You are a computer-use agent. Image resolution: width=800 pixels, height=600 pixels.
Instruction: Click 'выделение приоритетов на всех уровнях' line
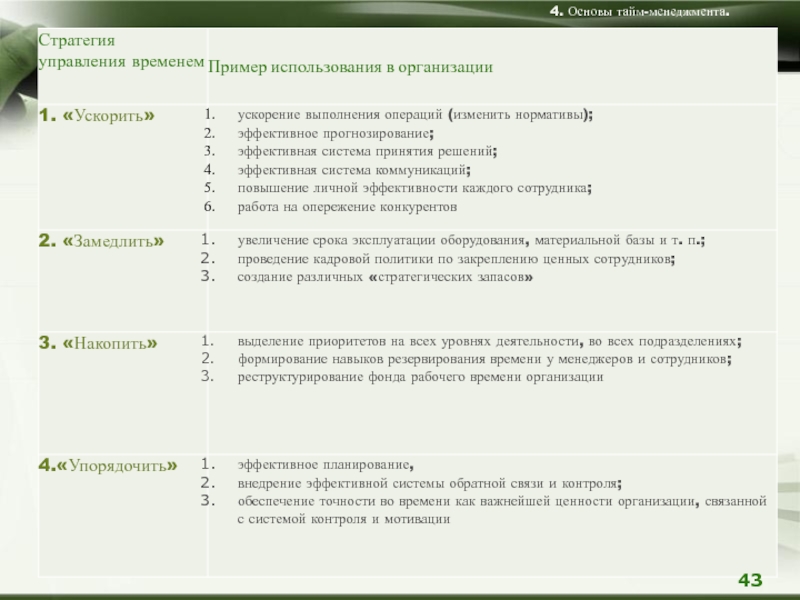coord(489,341)
